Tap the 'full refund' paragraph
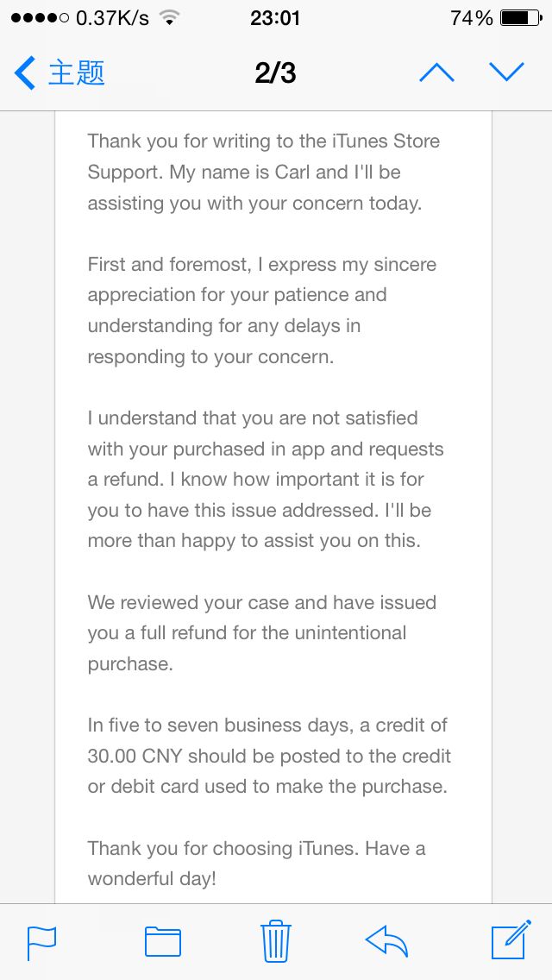Image resolution: width=552 pixels, height=980 pixels. pos(262,633)
